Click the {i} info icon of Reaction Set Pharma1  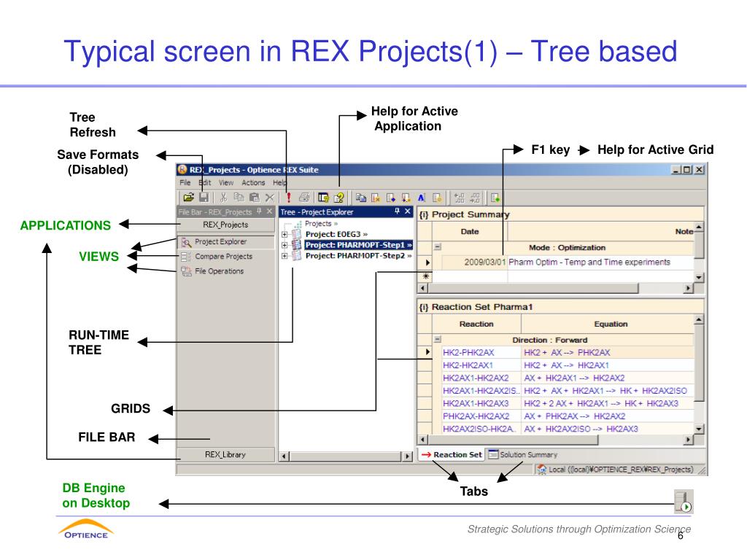pos(424,307)
